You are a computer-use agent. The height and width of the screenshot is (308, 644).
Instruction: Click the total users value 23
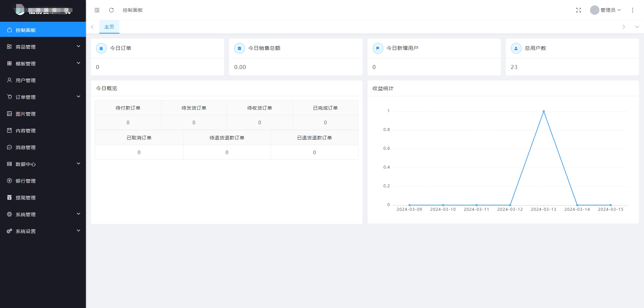pos(514,67)
